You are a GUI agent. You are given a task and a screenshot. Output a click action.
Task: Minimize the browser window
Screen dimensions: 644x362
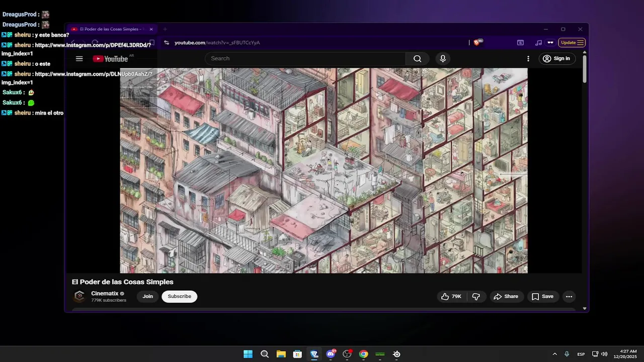(546, 29)
